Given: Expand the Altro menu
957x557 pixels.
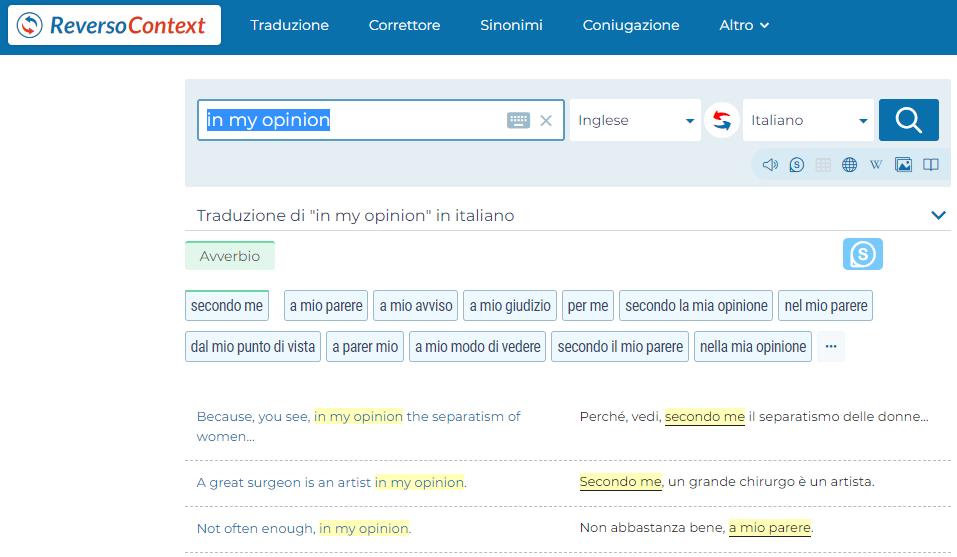Looking at the screenshot, I should [744, 25].
